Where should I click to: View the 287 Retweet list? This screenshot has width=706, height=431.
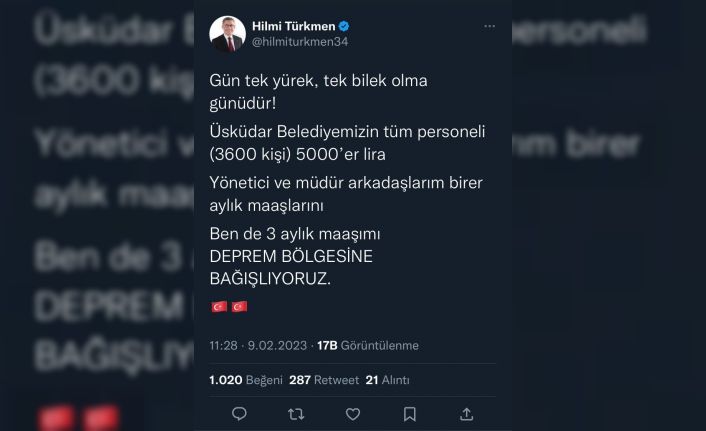(x=324, y=380)
